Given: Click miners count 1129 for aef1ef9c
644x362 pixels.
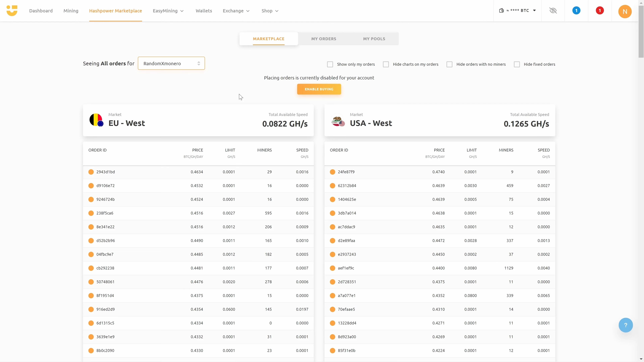Looking at the screenshot, I should click(509, 268).
